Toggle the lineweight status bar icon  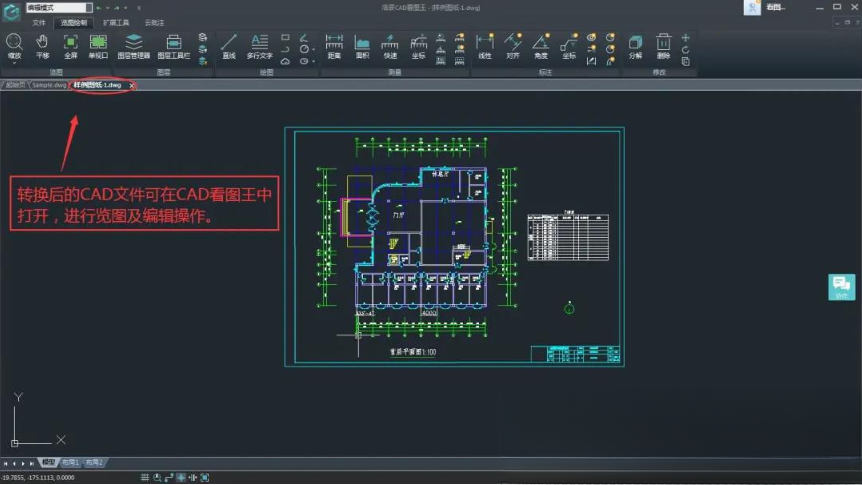point(192,477)
